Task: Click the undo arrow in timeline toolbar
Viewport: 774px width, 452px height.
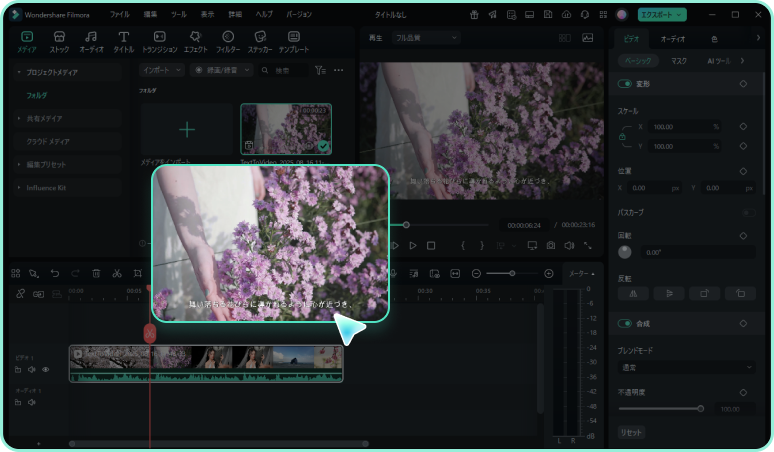Action: [x=55, y=273]
